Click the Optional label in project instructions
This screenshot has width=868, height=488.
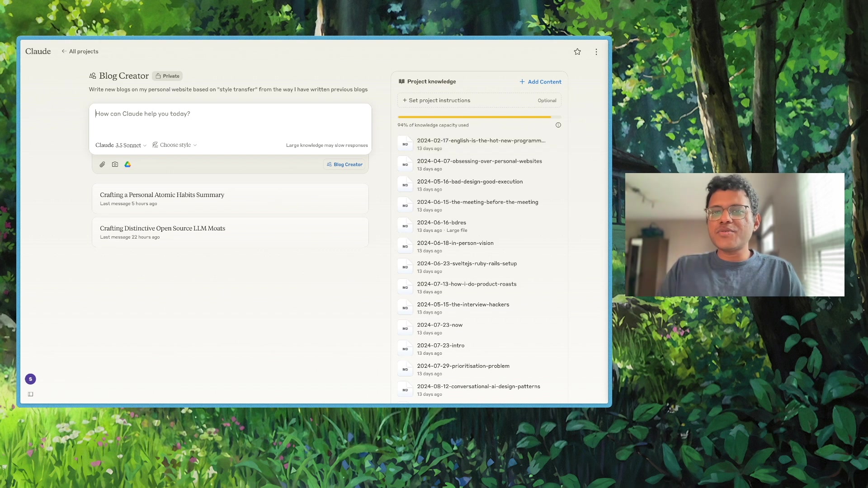[x=547, y=101]
